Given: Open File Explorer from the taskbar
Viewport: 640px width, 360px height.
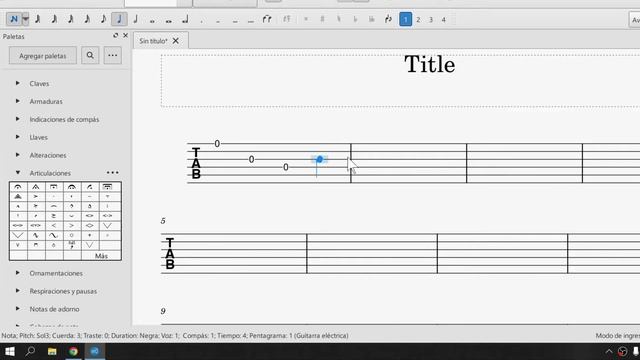Looking at the screenshot, I should coord(52,351).
